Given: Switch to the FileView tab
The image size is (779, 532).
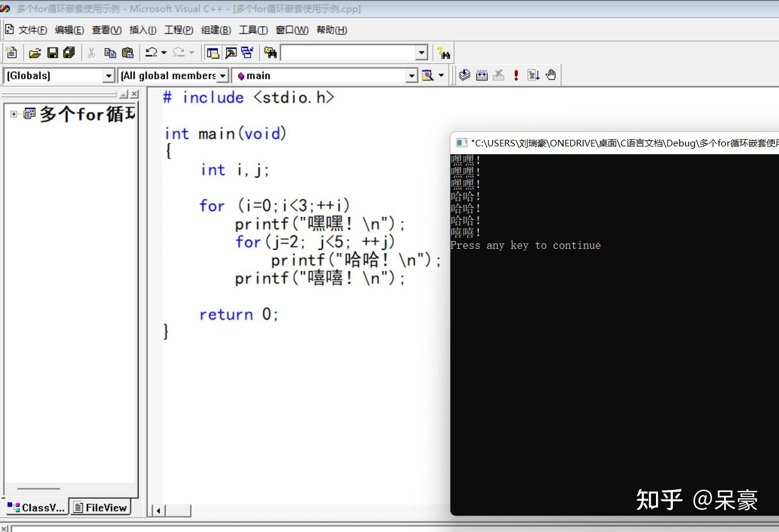Looking at the screenshot, I should [101, 507].
